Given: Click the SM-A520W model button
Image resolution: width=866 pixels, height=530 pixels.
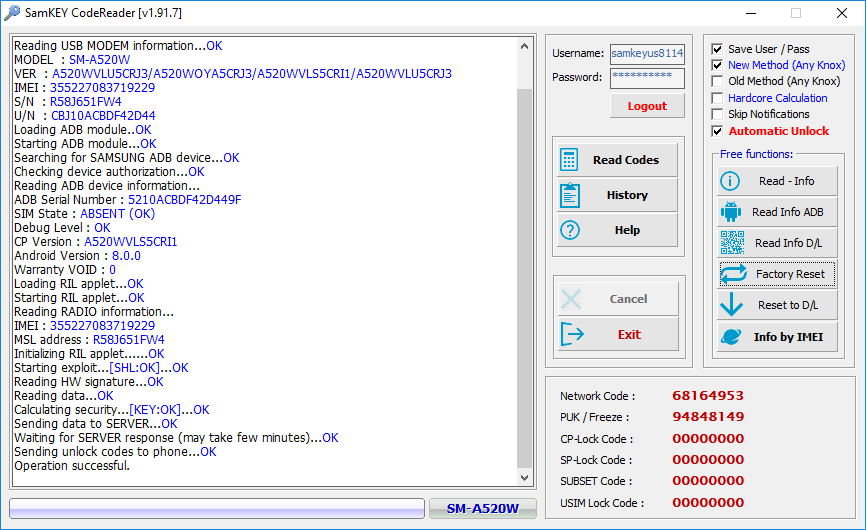Looking at the screenshot, I should [x=483, y=508].
